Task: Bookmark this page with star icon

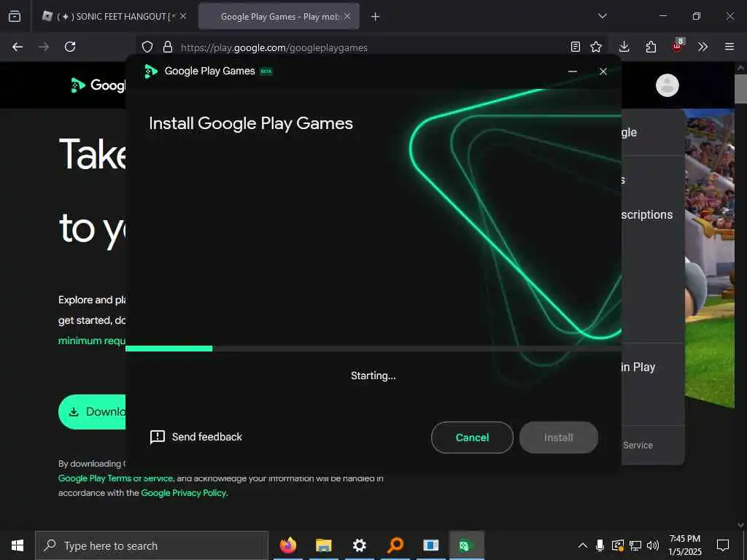Action: pos(596,47)
